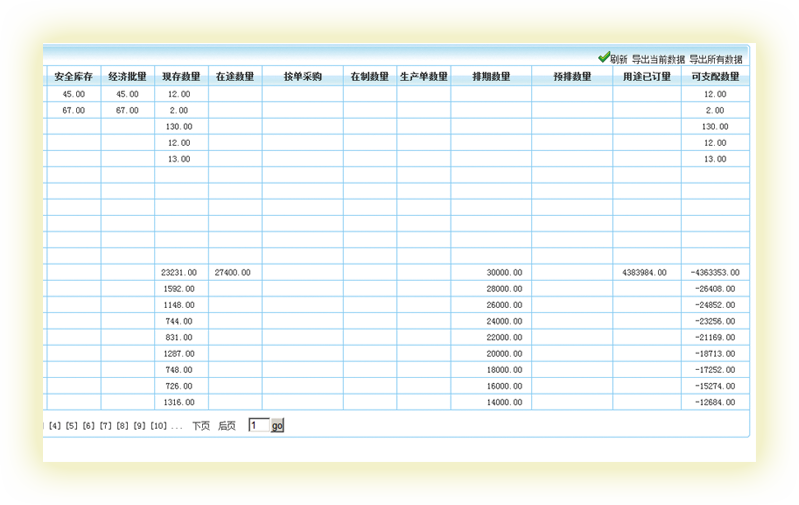Go to page [7] in pagination
Screen dimensions: 799x505
(106, 426)
